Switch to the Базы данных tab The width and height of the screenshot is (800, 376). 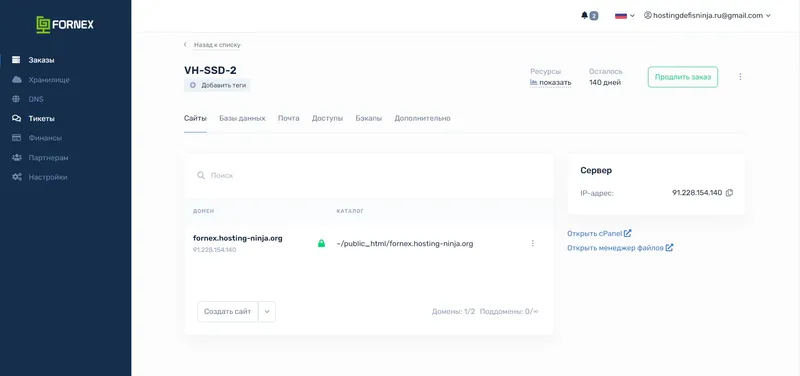coord(242,118)
